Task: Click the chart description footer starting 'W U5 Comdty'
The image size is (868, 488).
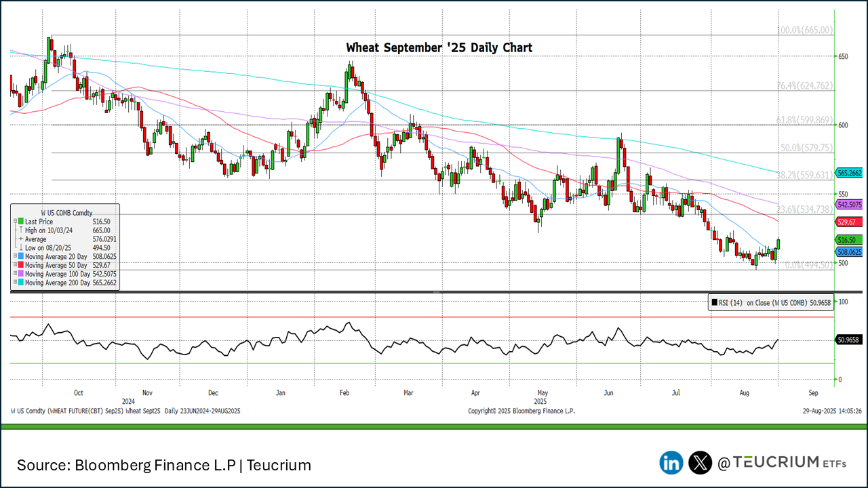Action: tap(125, 411)
